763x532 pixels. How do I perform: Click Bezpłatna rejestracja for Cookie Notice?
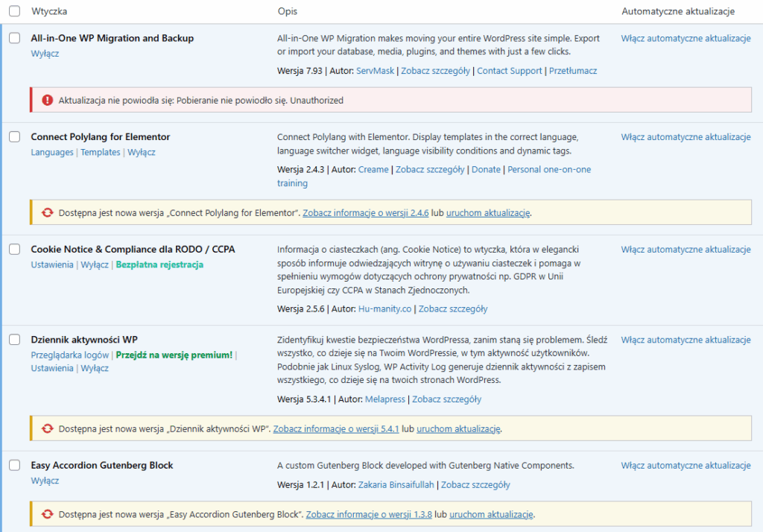point(159,265)
